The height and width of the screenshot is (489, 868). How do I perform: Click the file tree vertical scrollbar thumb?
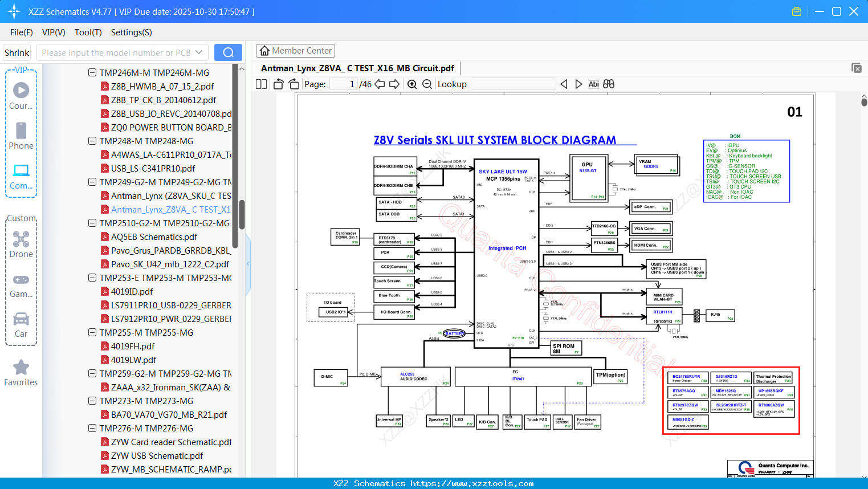[x=242, y=214]
